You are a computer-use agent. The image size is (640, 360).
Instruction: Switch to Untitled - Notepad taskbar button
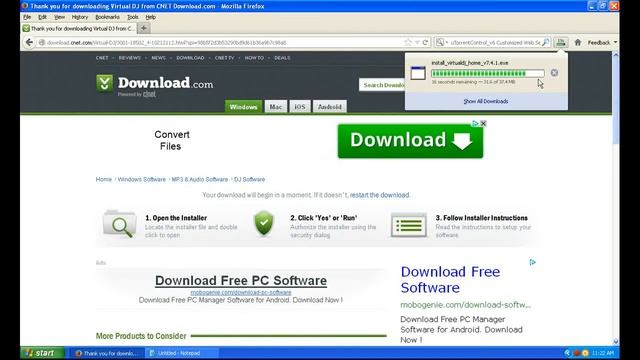[182, 353]
